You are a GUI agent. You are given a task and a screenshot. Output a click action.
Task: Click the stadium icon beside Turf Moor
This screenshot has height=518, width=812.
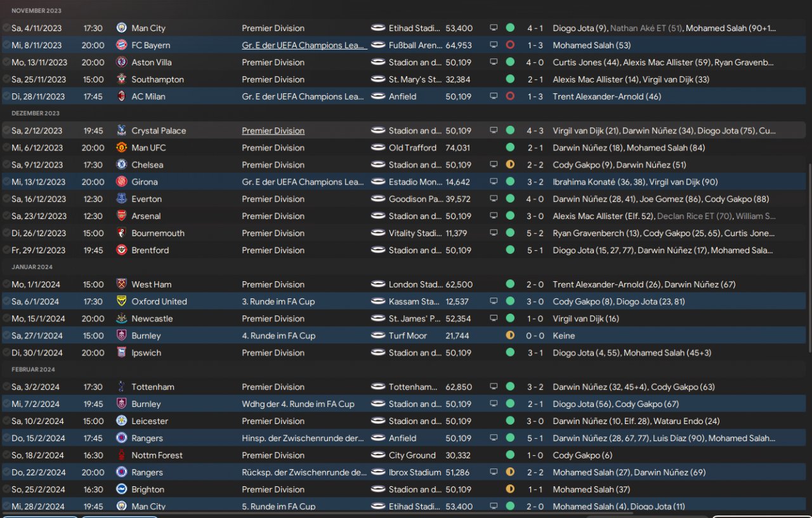(x=378, y=336)
